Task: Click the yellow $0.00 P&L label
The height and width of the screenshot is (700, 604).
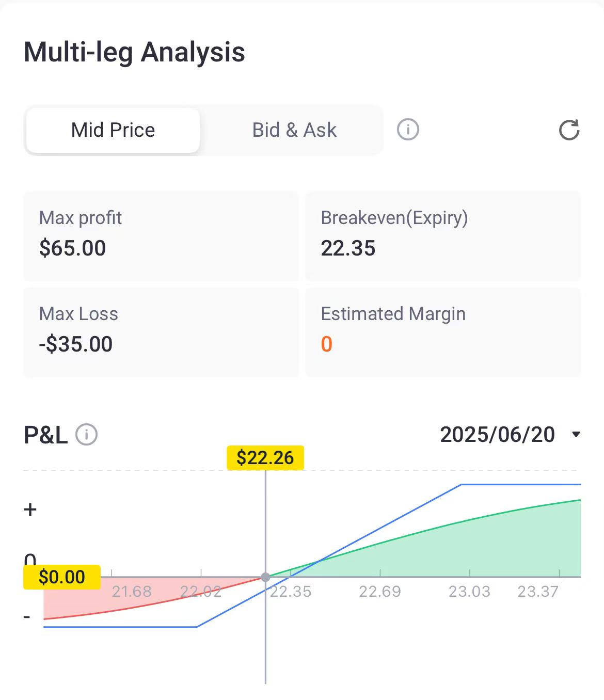Action: (x=61, y=577)
